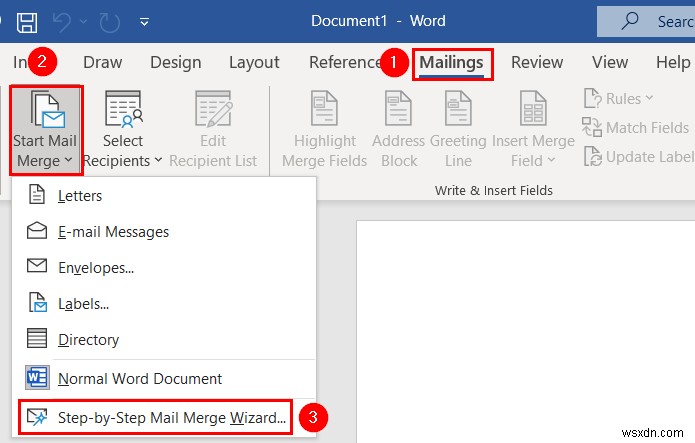Screen dimensions: 695x443
Task: Insert an Address Block
Action: coord(398,129)
